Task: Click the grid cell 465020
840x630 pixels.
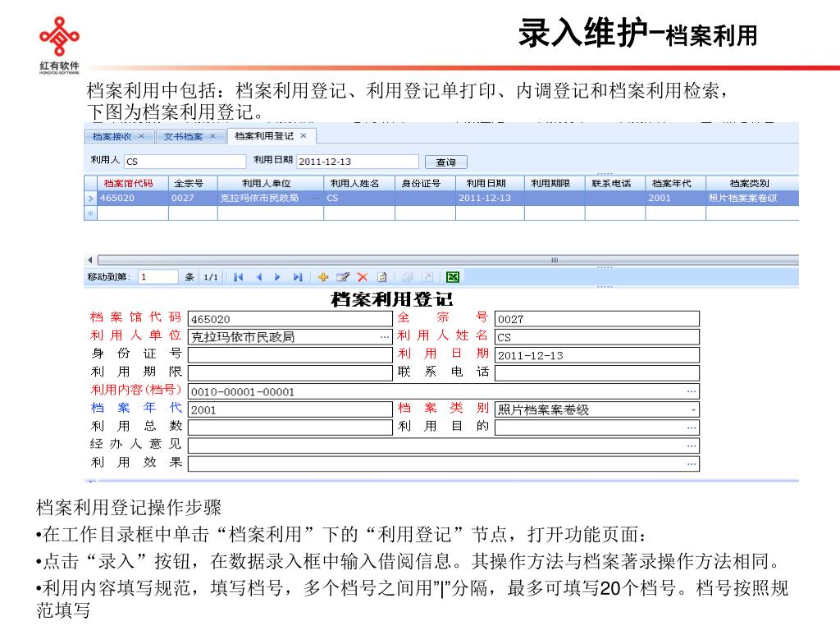Action: tap(133, 199)
